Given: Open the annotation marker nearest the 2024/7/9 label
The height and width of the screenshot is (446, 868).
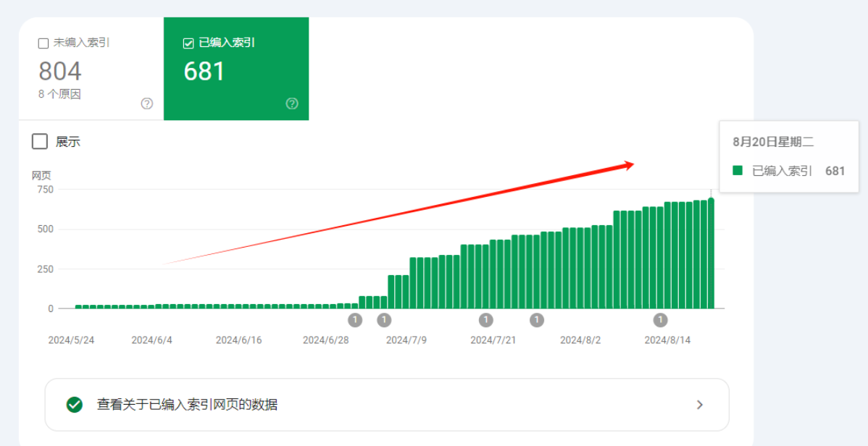Looking at the screenshot, I should tap(384, 320).
